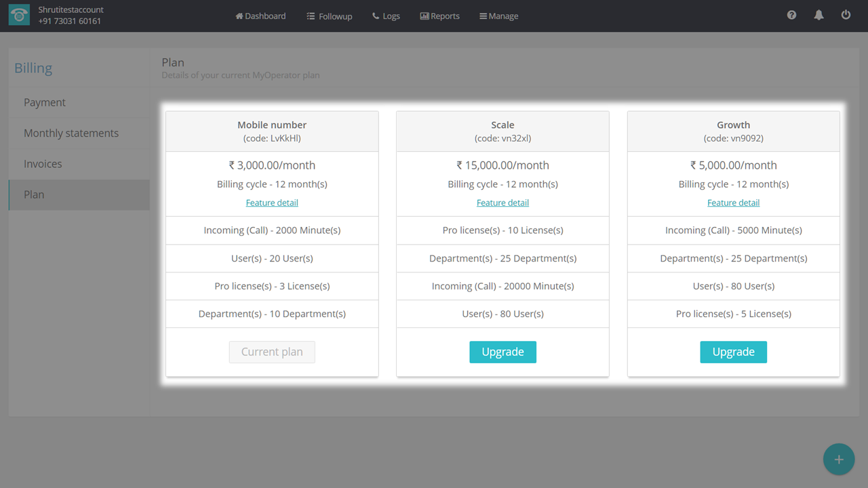Open the Logs menu item

386,16
